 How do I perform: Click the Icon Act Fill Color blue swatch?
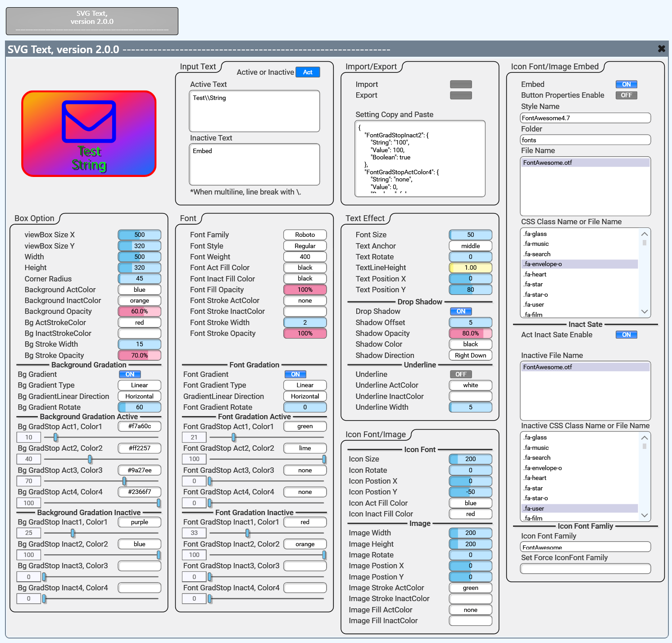(471, 503)
